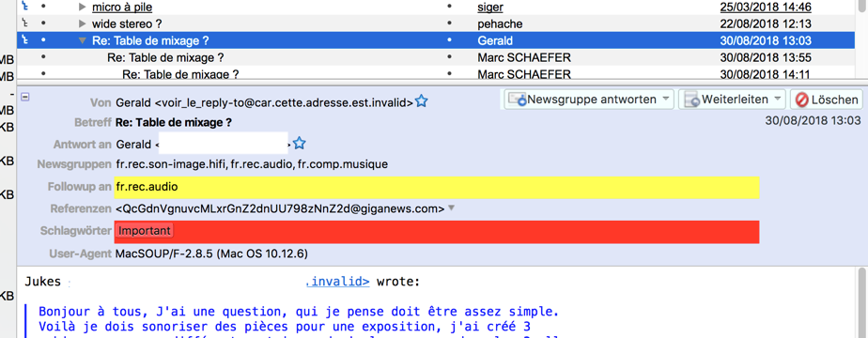This screenshot has height=338, width=868.
Task: Click the red Löschen prohibition icon
Action: point(801,100)
